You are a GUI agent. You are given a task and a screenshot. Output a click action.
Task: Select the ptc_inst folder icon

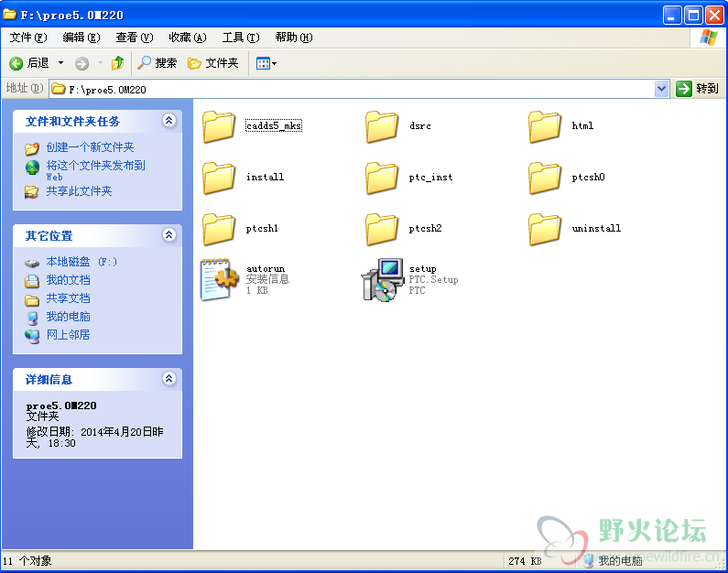(382, 178)
